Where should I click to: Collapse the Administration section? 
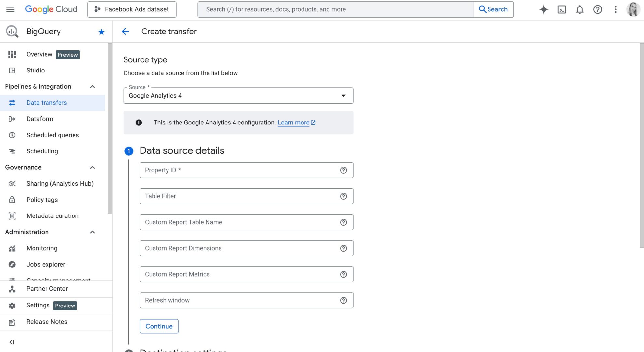coord(92,232)
